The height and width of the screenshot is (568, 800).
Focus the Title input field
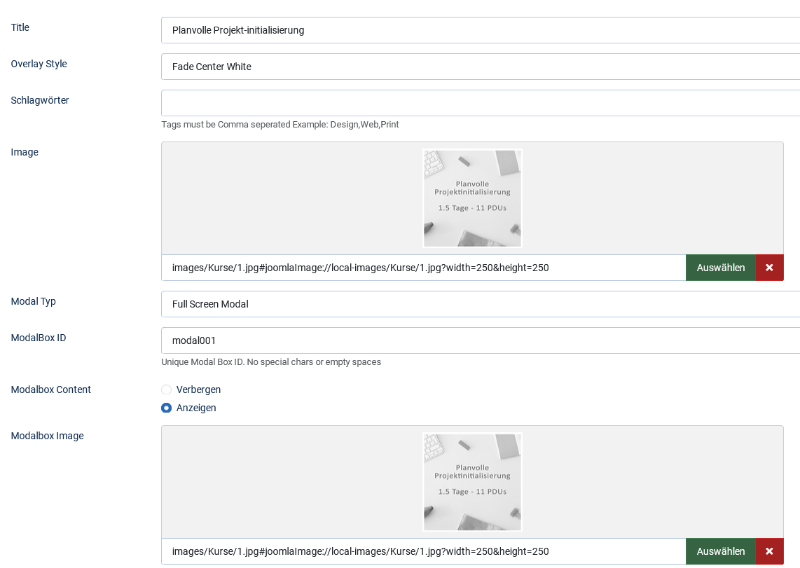click(481, 30)
